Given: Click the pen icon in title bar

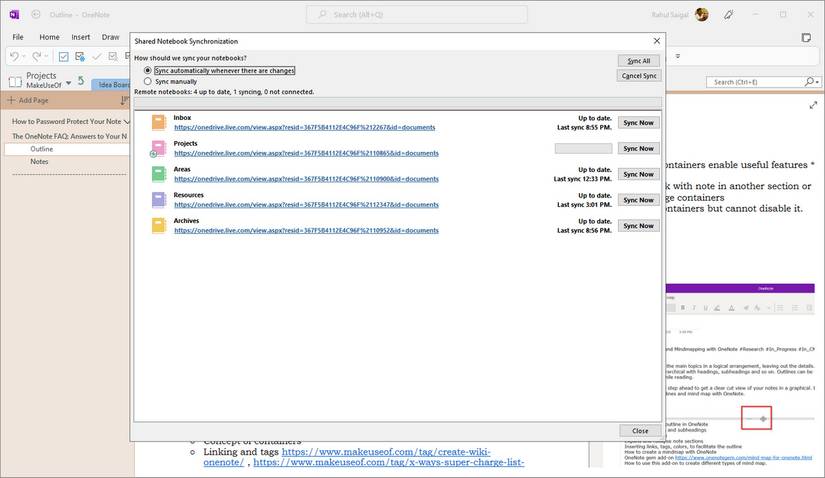Looking at the screenshot, I should point(729,15).
